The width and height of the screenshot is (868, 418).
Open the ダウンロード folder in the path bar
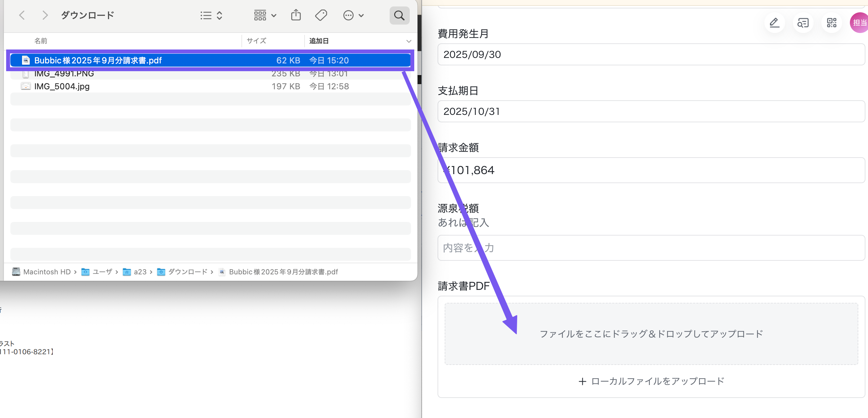point(187,272)
